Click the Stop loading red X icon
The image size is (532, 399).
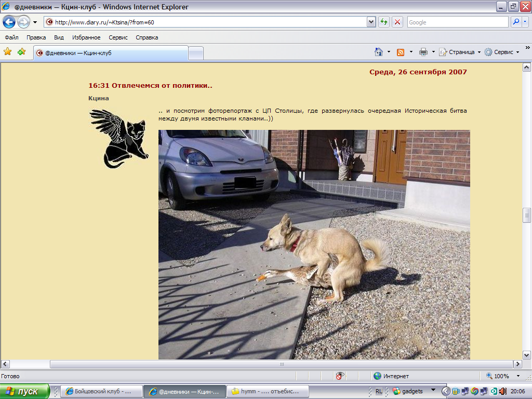397,22
